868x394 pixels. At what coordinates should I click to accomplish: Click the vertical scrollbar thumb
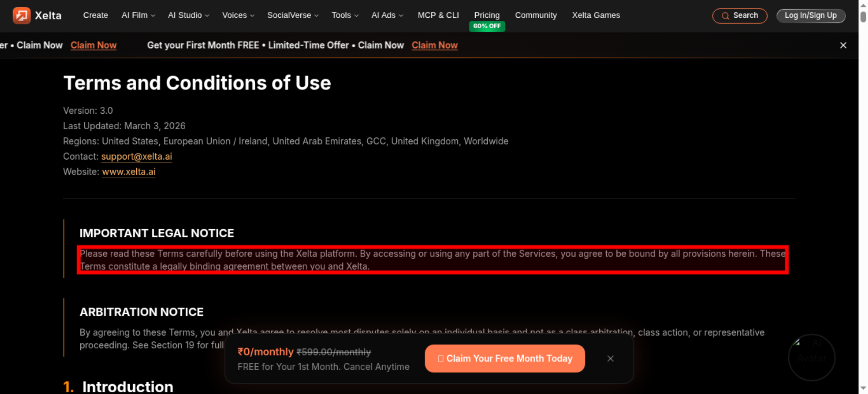click(863, 16)
